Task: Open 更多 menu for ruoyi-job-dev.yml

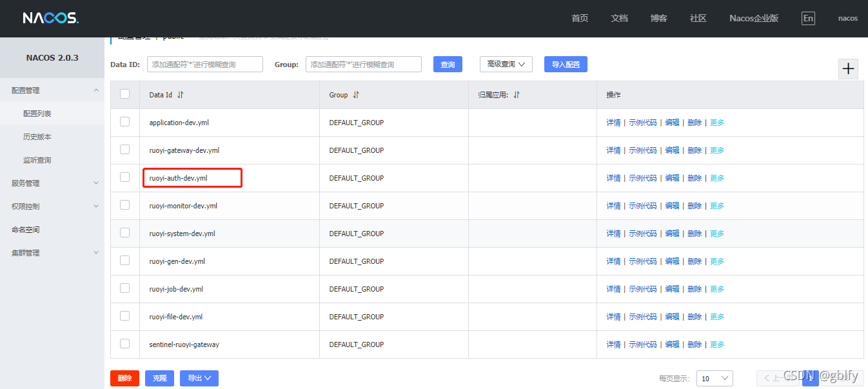Action: click(x=717, y=289)
